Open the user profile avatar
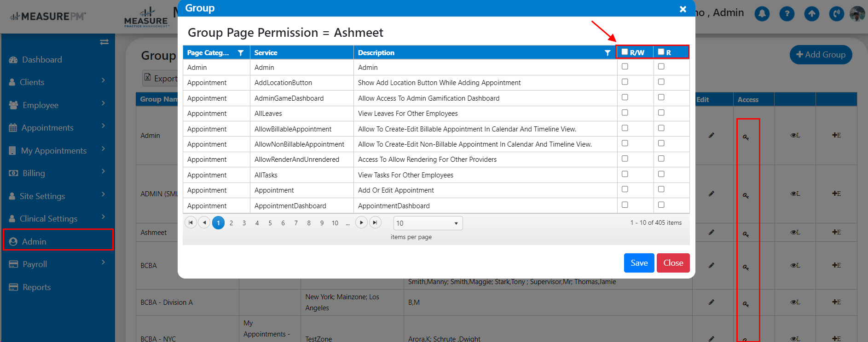This screenshot has width=868, height=342. coord(857,14)
